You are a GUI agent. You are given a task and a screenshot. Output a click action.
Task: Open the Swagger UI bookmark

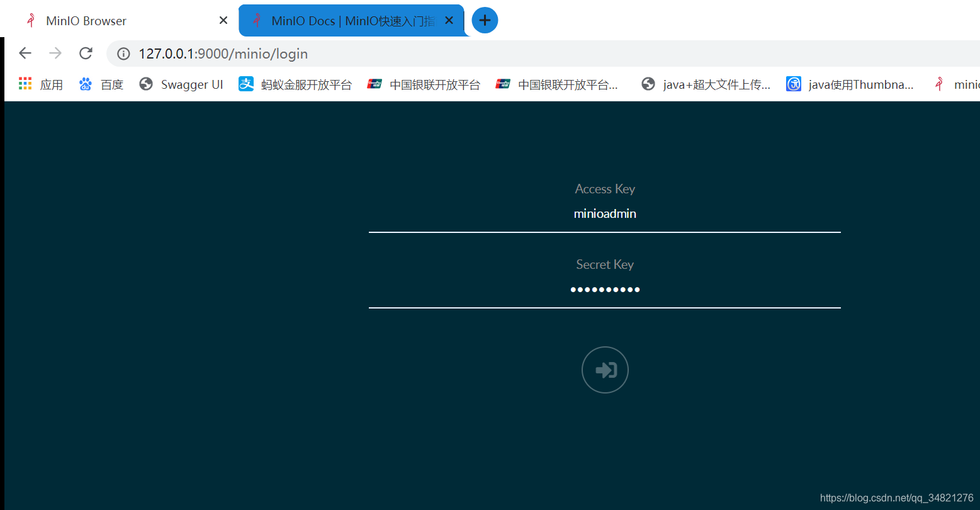[x=181, y=84]
